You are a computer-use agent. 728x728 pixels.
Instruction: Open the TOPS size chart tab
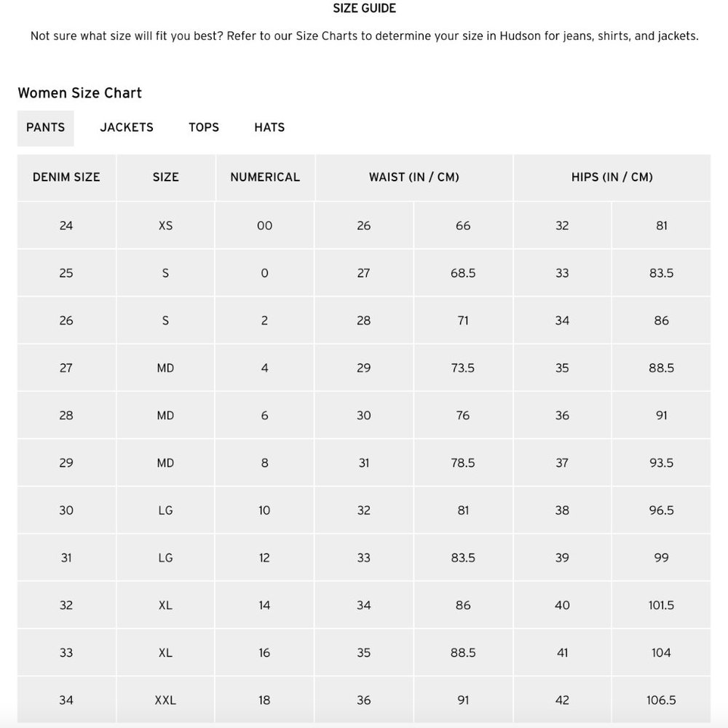tap(203, 127)
